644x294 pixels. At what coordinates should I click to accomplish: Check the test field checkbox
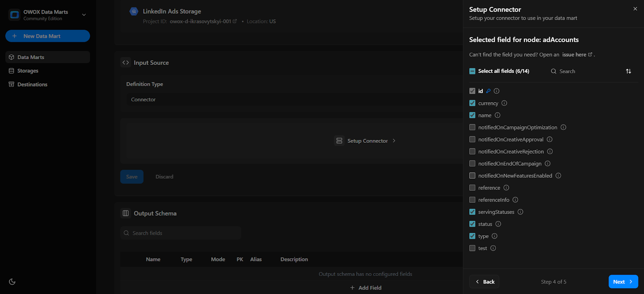point(472,248)
